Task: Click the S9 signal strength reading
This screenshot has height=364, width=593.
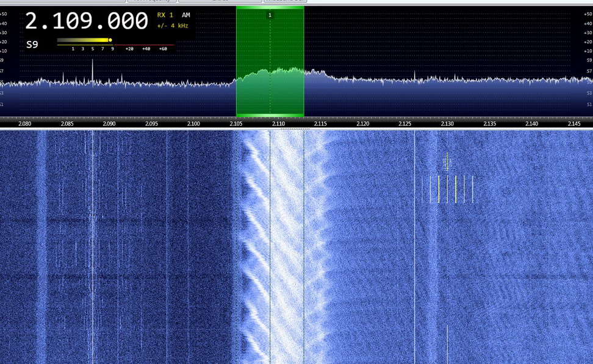Action: pyautogui.click(x=32, y=45)
